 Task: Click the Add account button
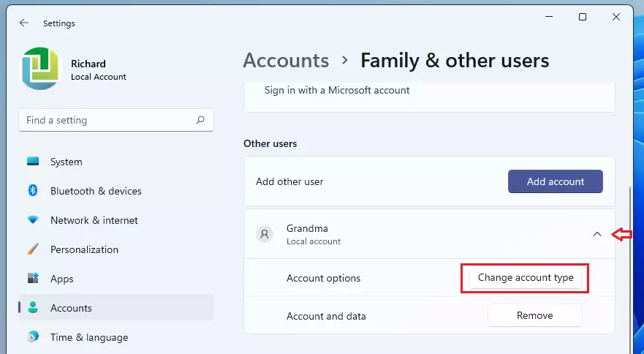556,181
